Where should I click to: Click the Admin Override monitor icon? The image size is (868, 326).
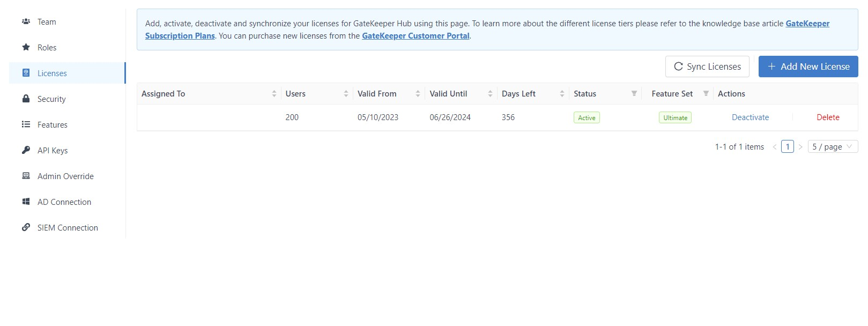click(x=26, y=176)
